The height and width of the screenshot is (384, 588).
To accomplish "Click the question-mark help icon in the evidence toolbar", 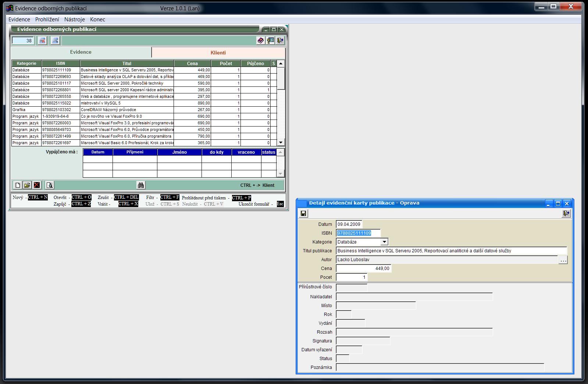I will coord(270,40).
